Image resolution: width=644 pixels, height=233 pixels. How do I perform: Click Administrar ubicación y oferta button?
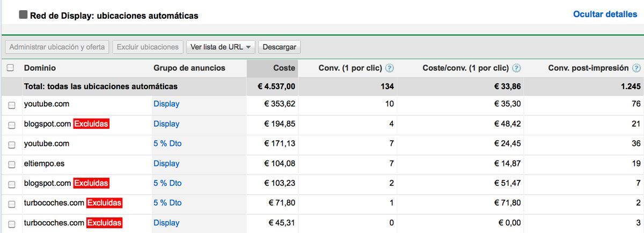(x=57, y=47)
